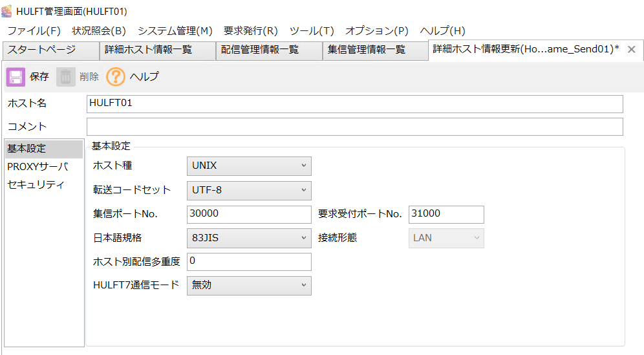Open the 状況照会(B) menu

click(99, 31)
